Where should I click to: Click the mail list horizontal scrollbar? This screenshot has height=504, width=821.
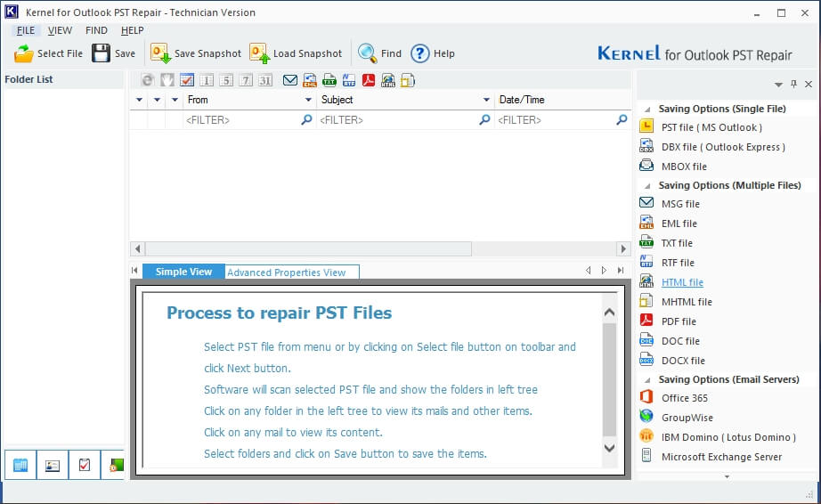click(308, 248)
